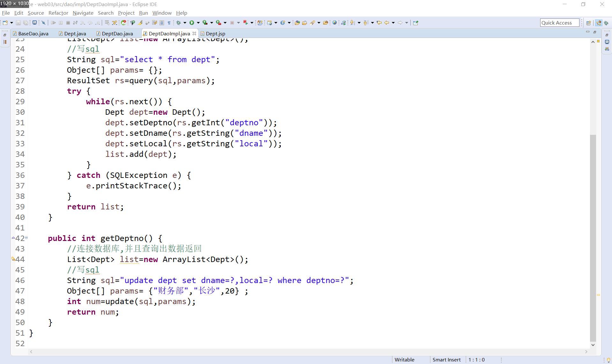
Task: Click the Debug bug icon
Action: [x=179, y=23]
